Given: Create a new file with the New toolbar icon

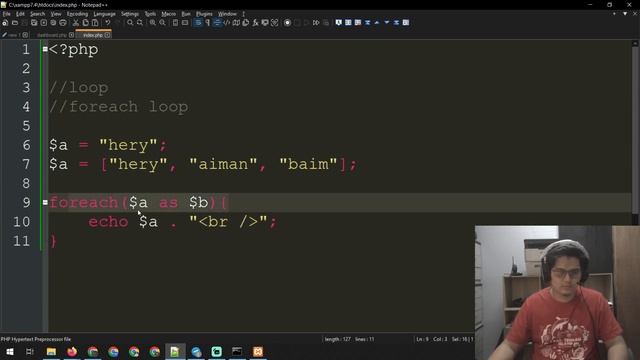Looking at the screenshot, I should 5,23.
